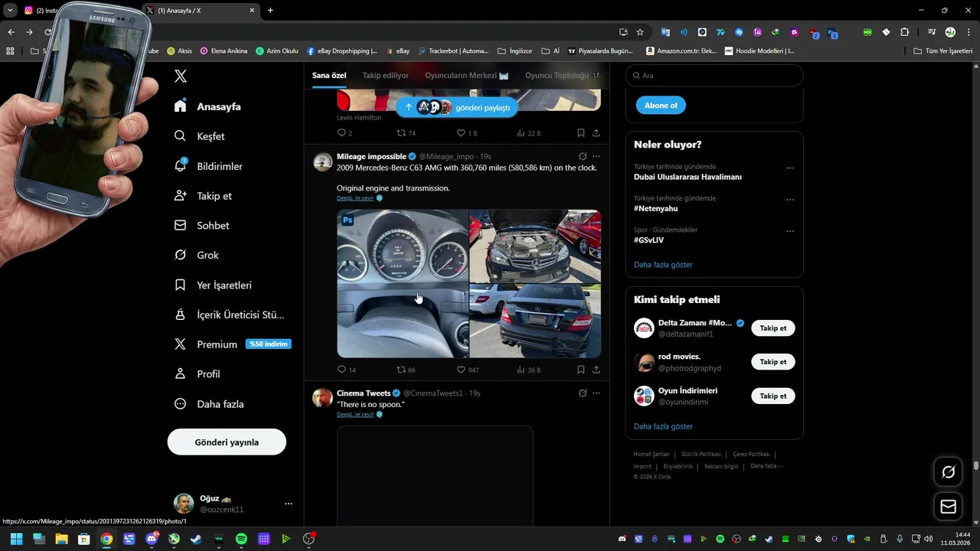Bookmark the Lewis Hamilton post
Image resolution: width=980 pixels, height=551 pixels.
[x=581, y=133]
